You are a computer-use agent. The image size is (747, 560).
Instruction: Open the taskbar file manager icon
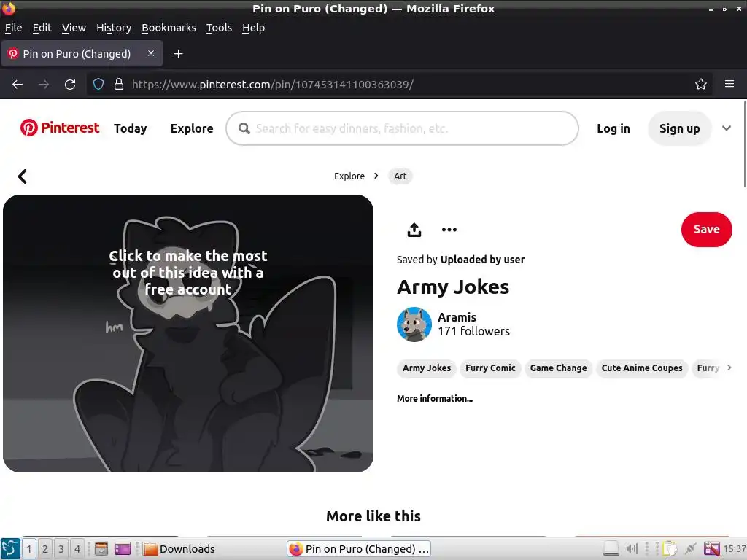(101, 549)
